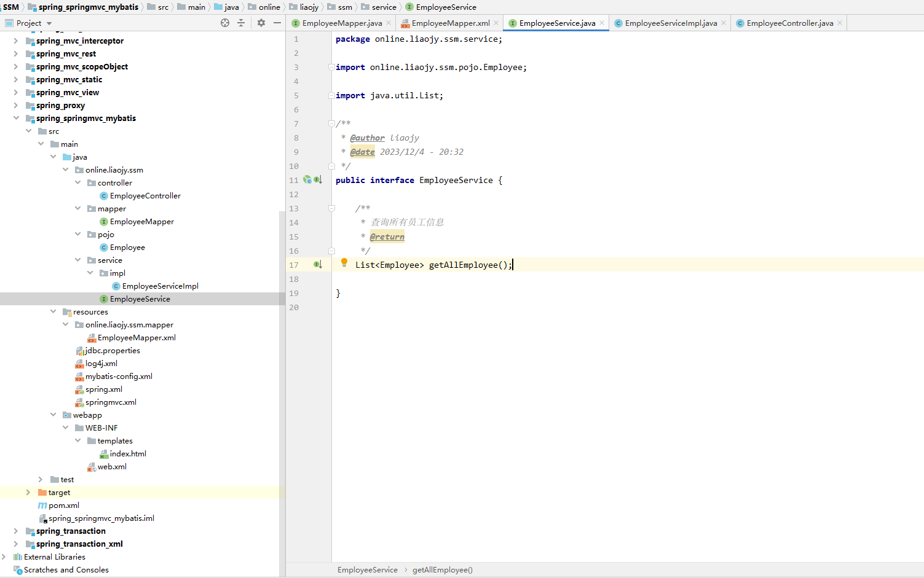Image resolution: width=924 pixels, height=578 pixels.
Task: Click the yellow lightbulb intention icon
Action: [344, 263]
